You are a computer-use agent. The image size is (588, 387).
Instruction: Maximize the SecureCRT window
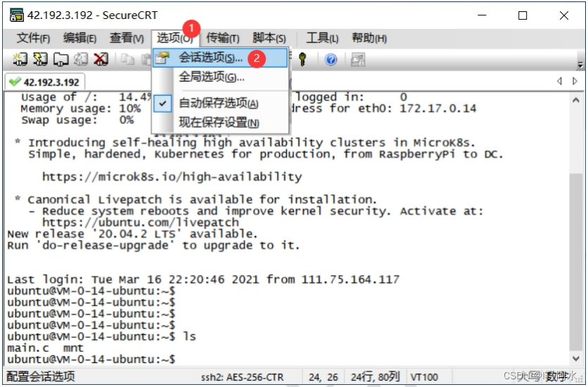(523, 15)
